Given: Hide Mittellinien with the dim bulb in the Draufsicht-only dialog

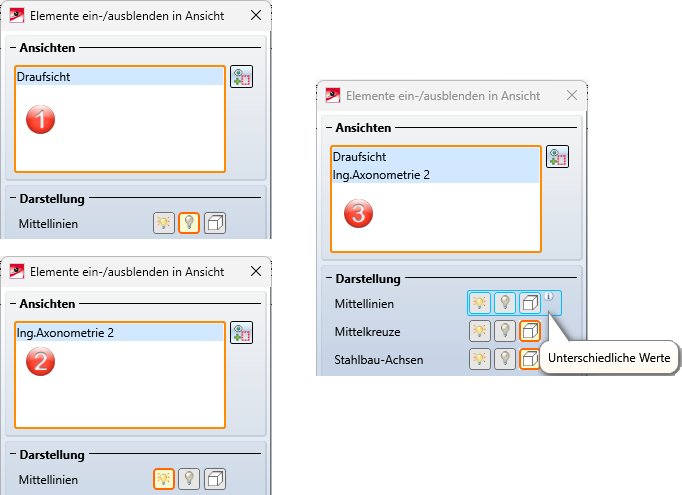Looking at the screenshot, I should coord(189,223).
